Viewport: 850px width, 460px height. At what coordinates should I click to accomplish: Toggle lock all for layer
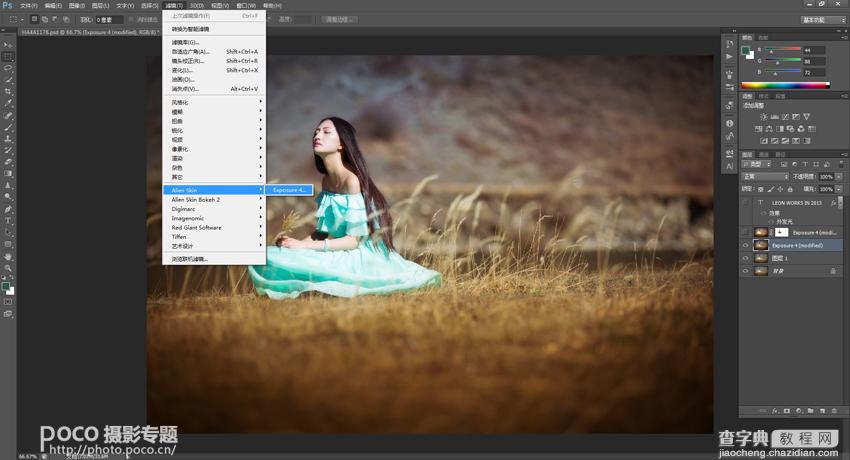pyautogui.click(x=790, y=189)
